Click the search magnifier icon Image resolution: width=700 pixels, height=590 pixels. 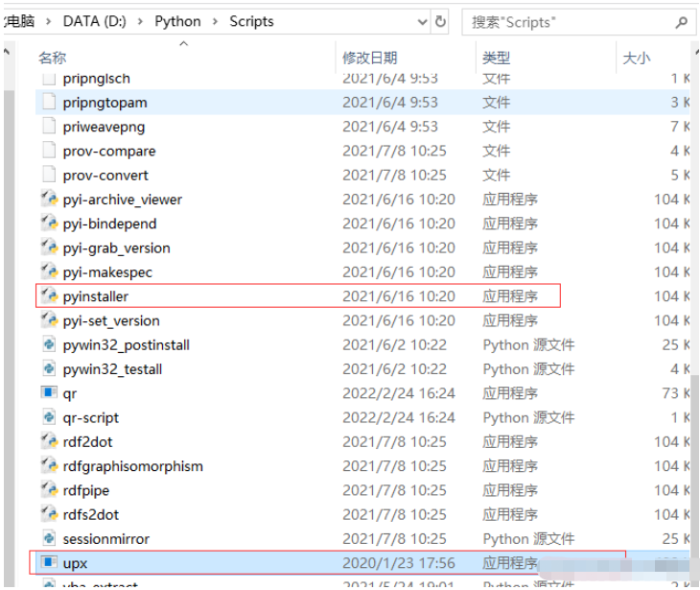click(681, 22)
